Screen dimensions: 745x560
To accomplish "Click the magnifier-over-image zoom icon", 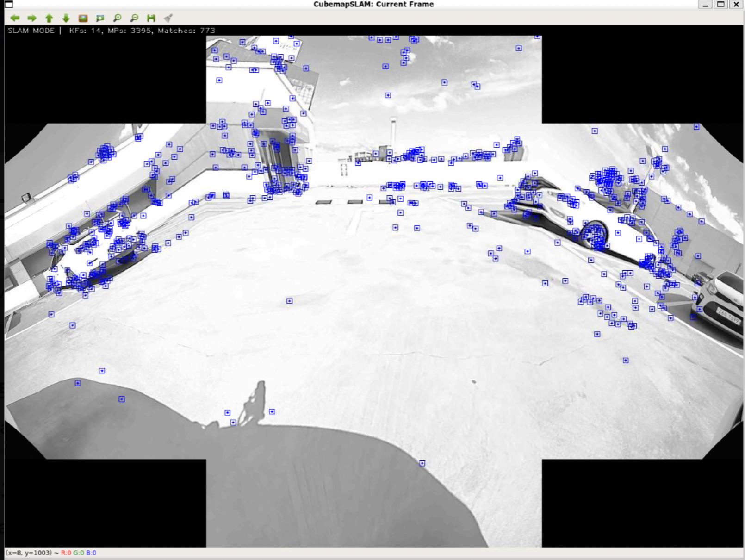I will [100, 18].
